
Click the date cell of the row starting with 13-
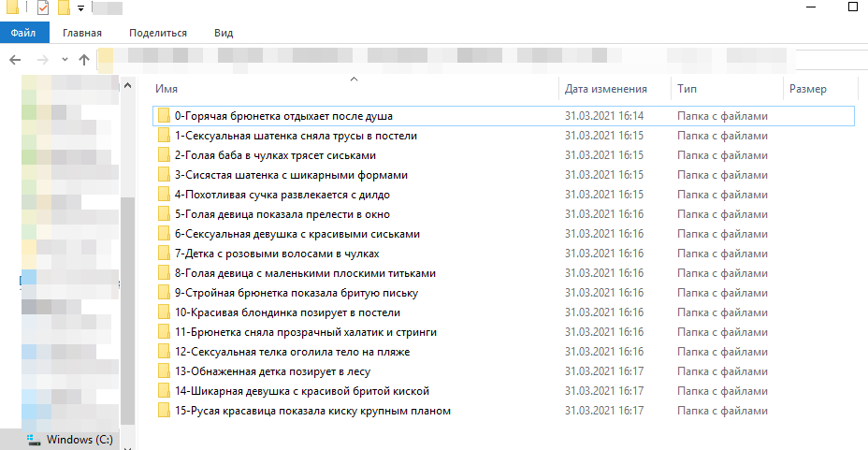pos(604,371)
